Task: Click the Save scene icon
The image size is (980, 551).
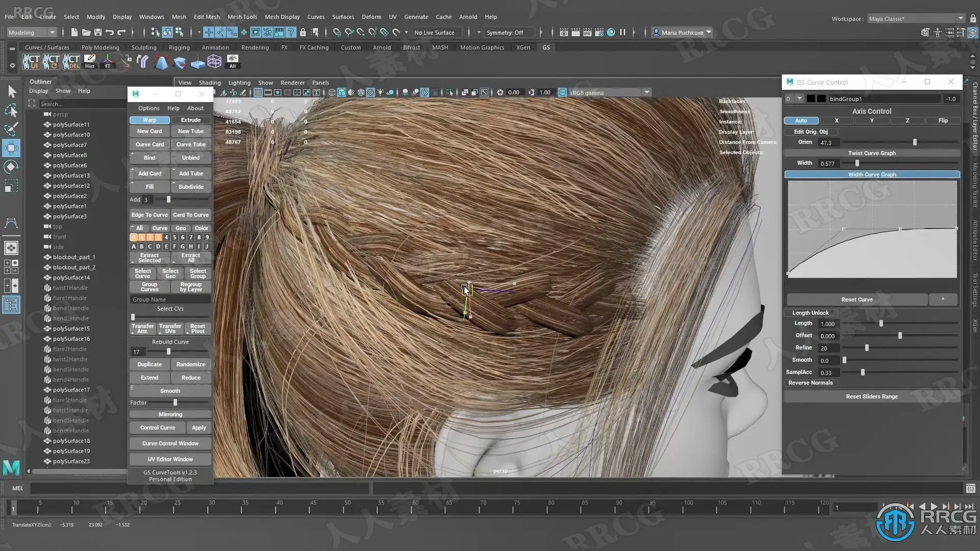Action: click(x=98, y=33)
